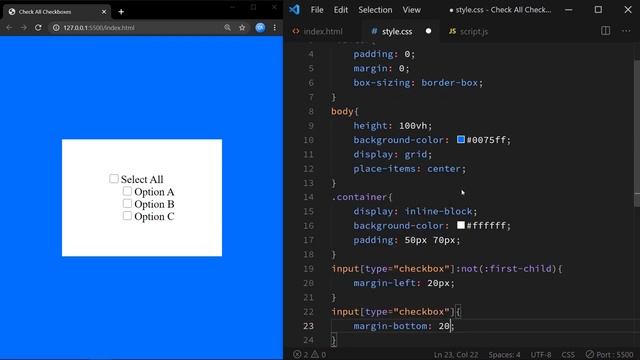The image size is (640, 360).
Task: Click line number 23 in gutter
Action: click(x=309, y=326)
